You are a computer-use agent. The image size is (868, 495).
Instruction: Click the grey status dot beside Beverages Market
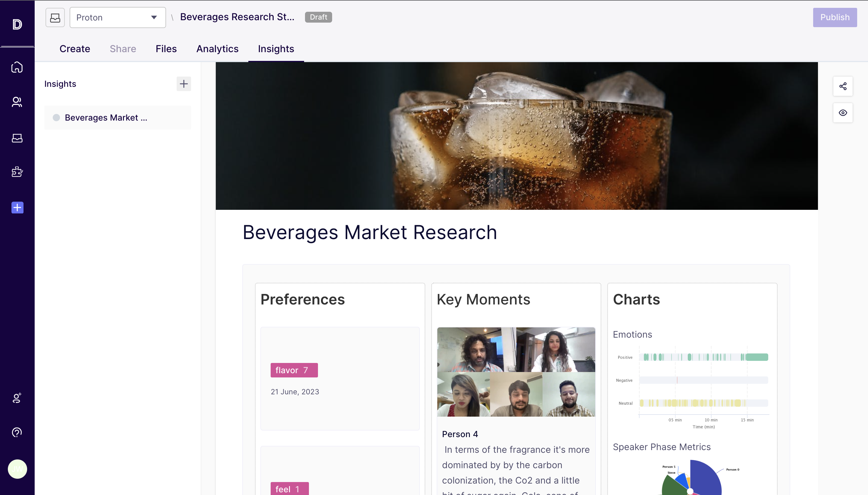click(56, 118)
